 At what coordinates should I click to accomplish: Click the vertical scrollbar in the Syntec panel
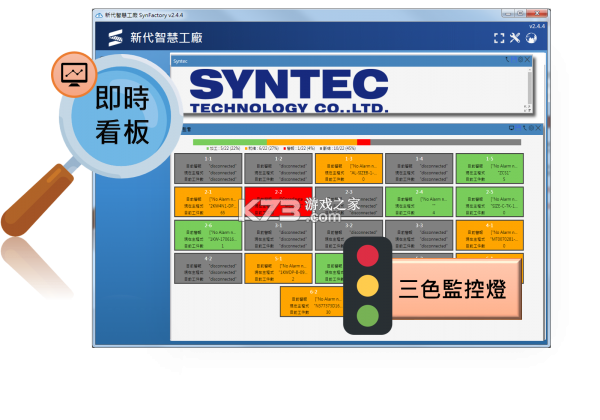[x=530, y=86]
